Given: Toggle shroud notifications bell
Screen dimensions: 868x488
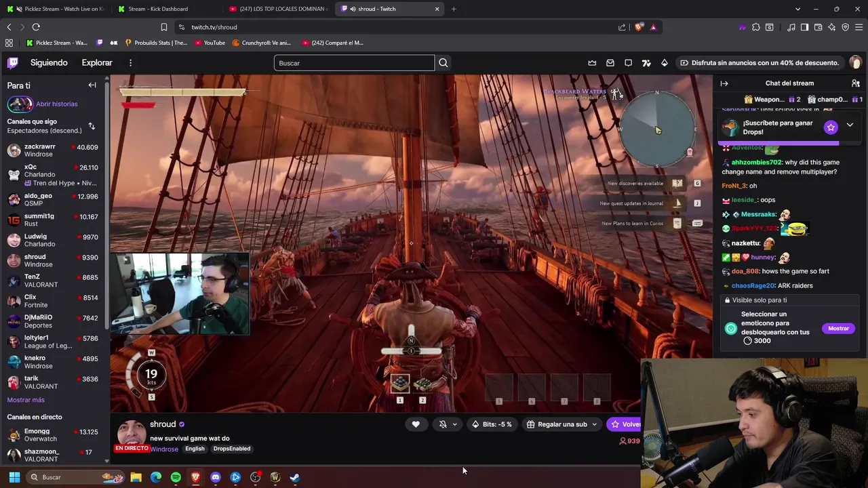Looking at the screenshot, I should (x=443, y=424).
